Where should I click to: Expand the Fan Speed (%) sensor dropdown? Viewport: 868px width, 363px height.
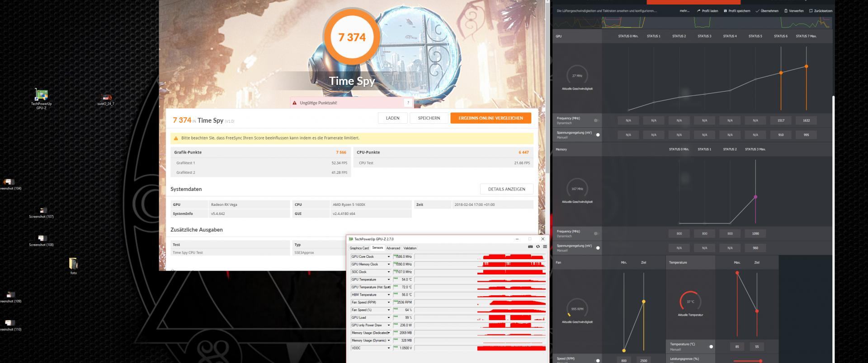[x=388, y=310]
